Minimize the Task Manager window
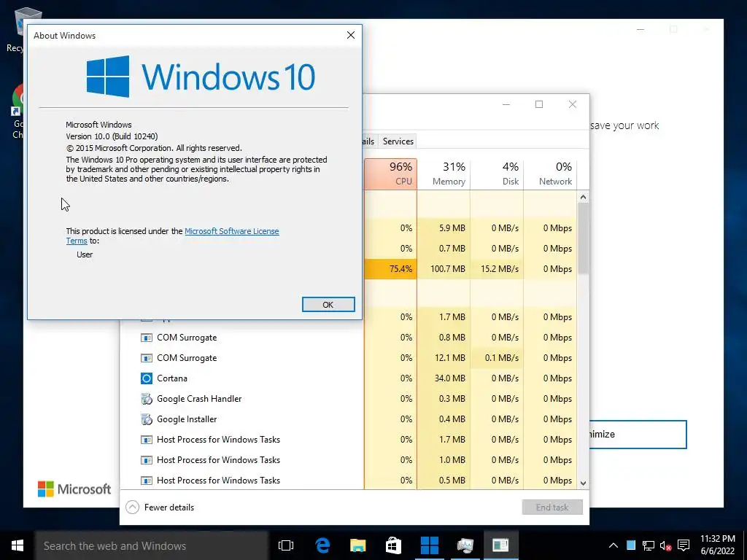 [x=506, y=104]
